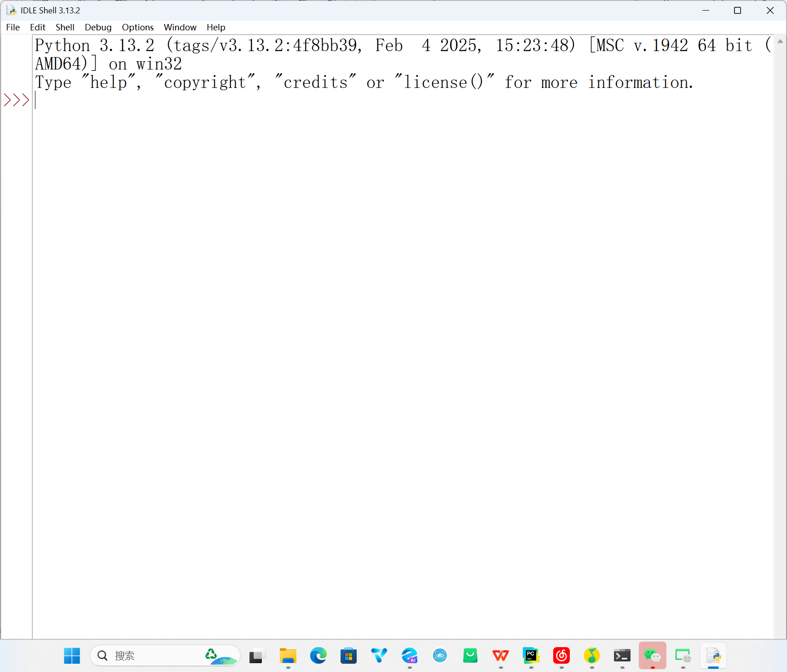This screenshot has height=672, width=787.
Task: Click the red >>> prompt marker
Action: [x=17, y=100]
